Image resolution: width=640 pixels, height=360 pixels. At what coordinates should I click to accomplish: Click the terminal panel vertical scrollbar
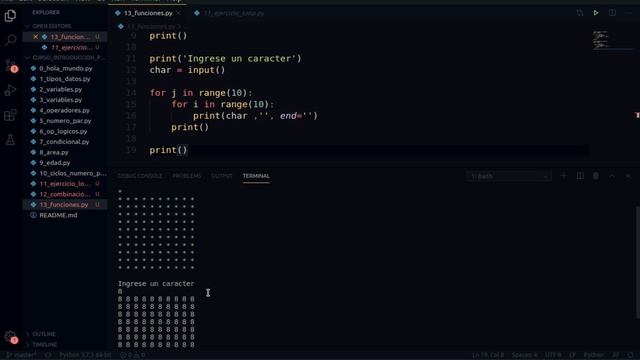[638, 261]
